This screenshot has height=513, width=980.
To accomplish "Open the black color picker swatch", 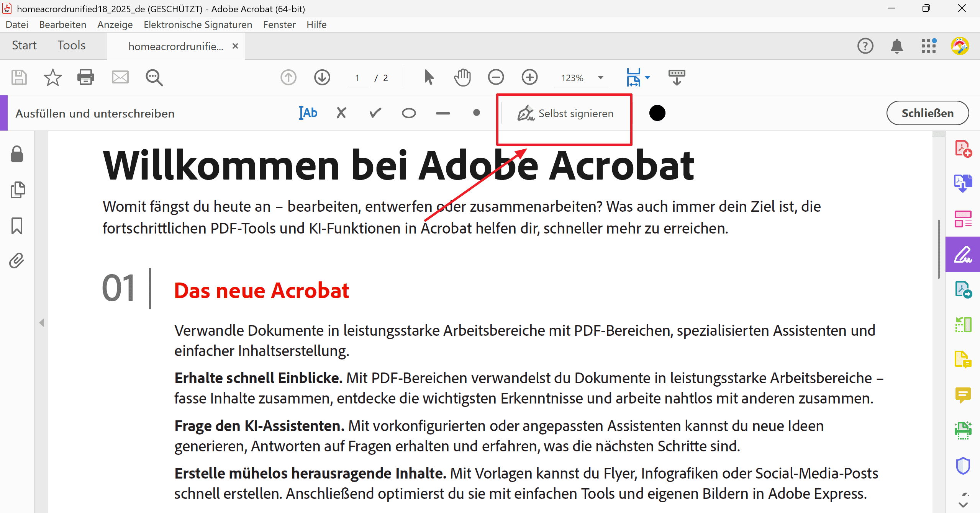I will click(x=657, y=113).
